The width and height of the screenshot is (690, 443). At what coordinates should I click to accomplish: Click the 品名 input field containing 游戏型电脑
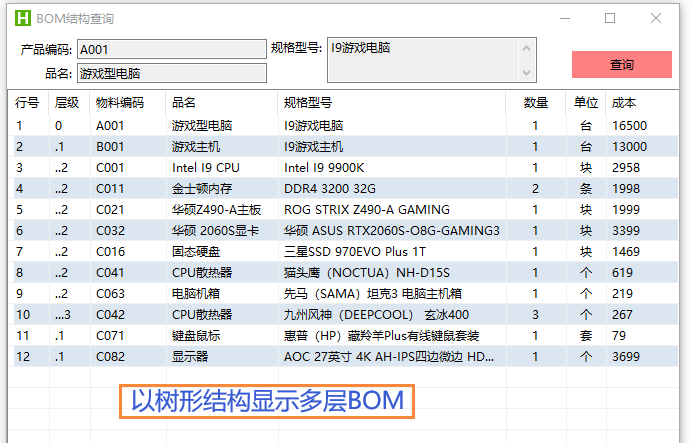pyautogui.click(x=172, y=73)
